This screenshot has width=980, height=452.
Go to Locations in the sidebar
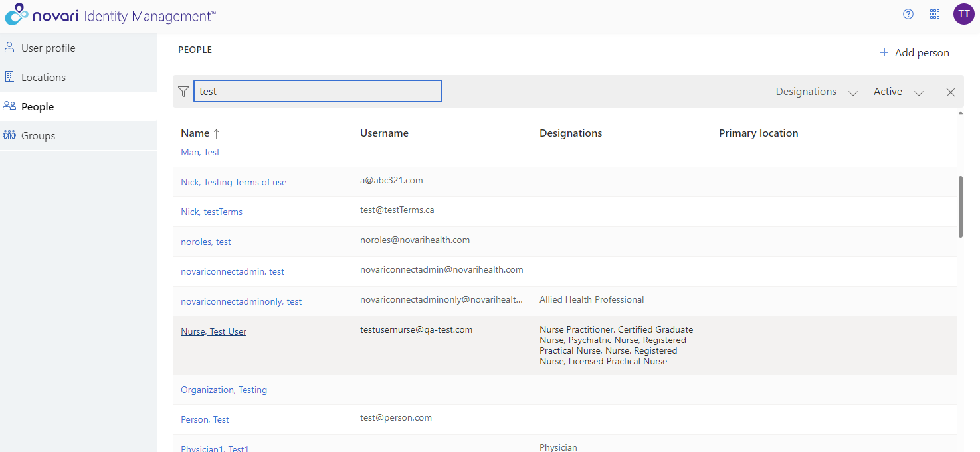[x=78, y=77]
